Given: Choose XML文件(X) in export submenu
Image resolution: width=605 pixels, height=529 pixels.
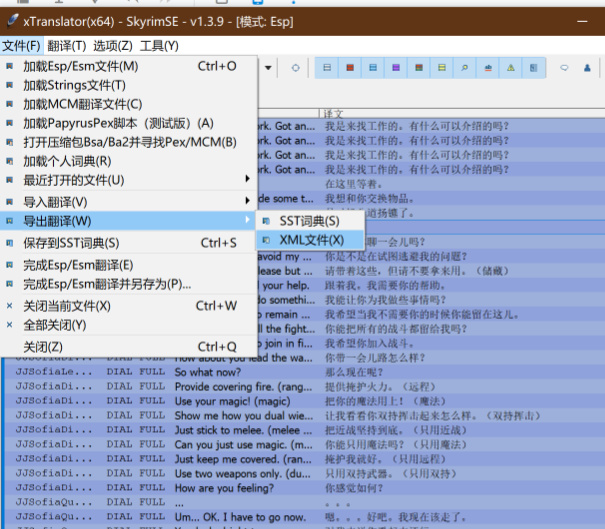Looking at the screenshot, I should (x=310, y=240).
